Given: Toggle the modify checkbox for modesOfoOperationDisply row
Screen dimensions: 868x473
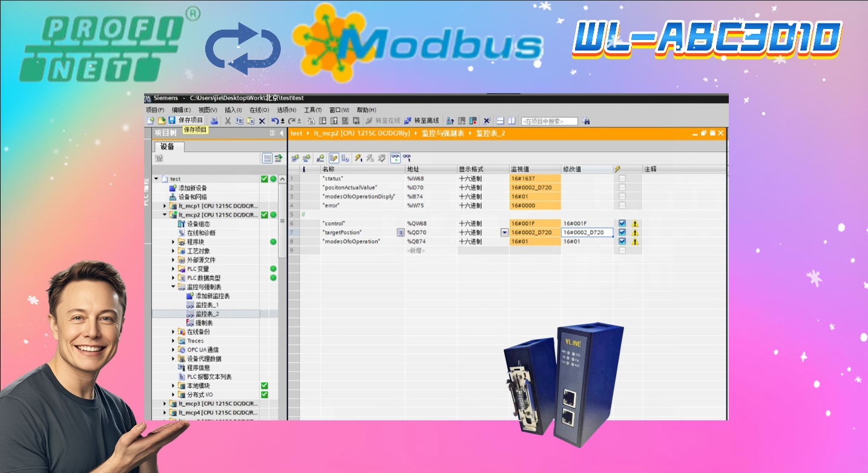Looking at the screenshot, I should point(622,197).
